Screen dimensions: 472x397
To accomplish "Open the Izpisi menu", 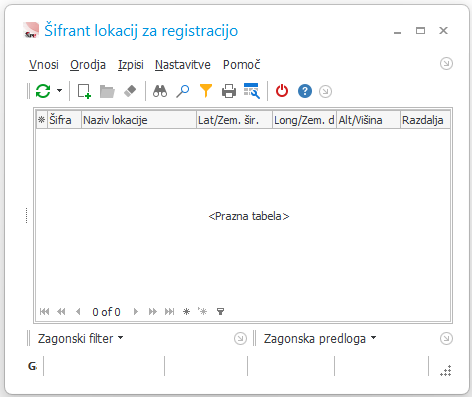I will point(131,65).
